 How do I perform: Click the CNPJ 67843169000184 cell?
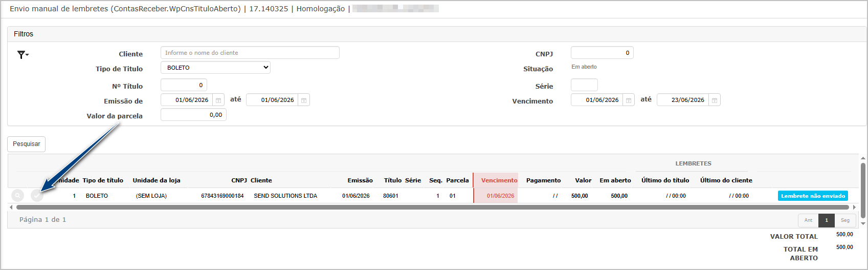[222, 196]
